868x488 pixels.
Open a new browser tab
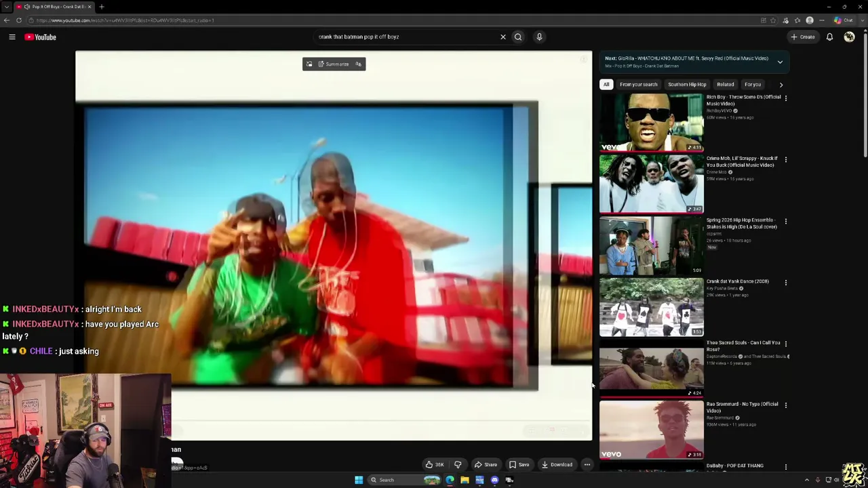[x=102, y=7]
